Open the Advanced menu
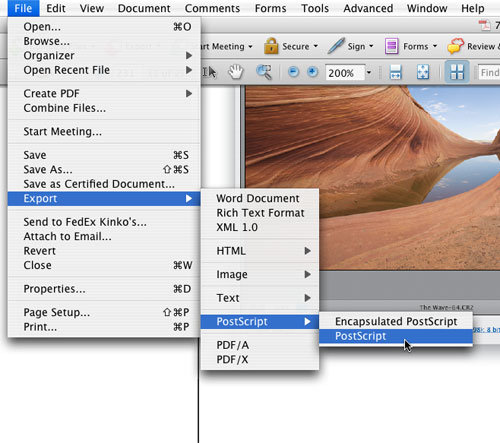500x443 pixels. 368,8
